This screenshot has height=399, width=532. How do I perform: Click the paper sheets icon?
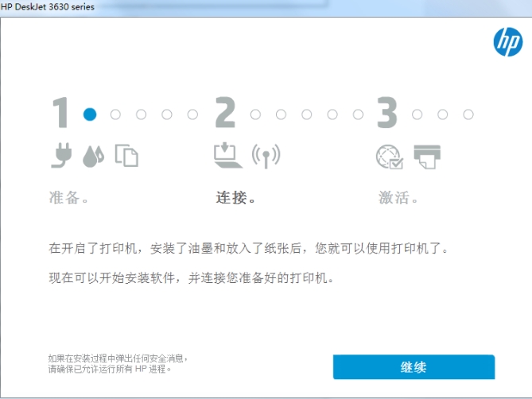126,156
